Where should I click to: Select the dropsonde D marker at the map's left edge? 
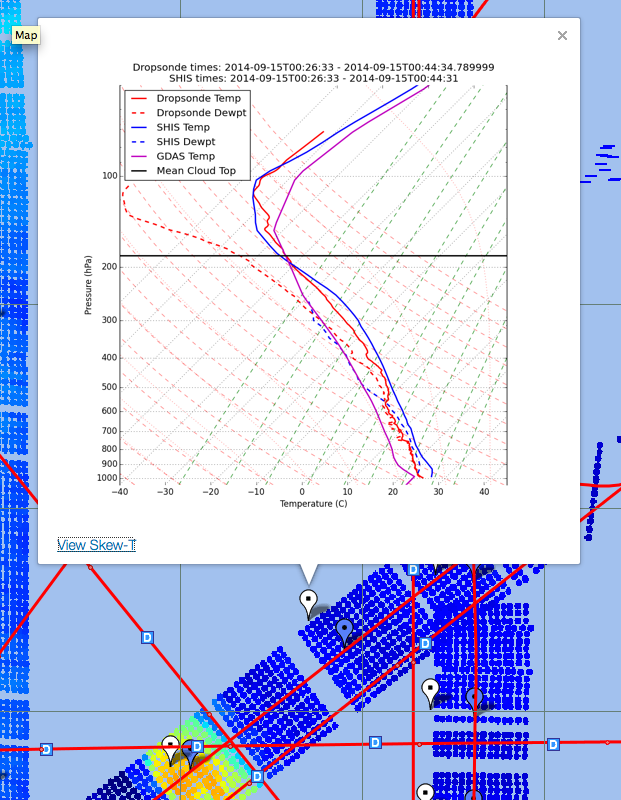46,749
